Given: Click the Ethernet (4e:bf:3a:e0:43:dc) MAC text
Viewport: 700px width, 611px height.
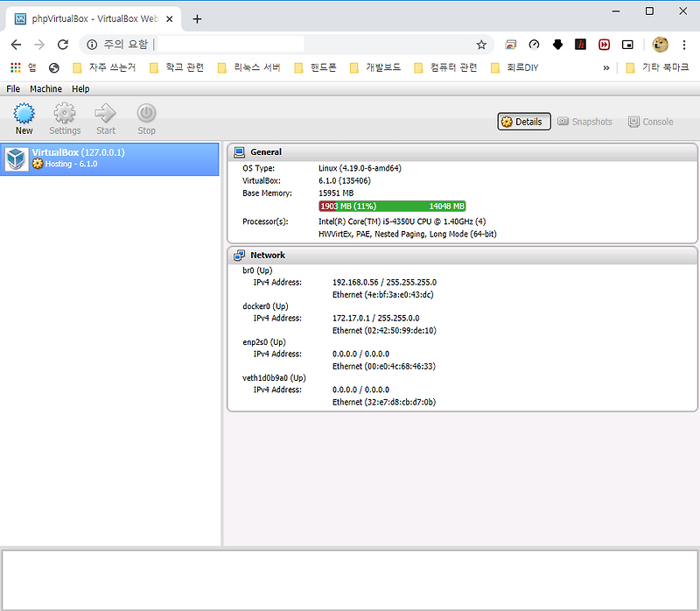Looking at the screenshot, I should pyautogui.click(x=382, y=294).
